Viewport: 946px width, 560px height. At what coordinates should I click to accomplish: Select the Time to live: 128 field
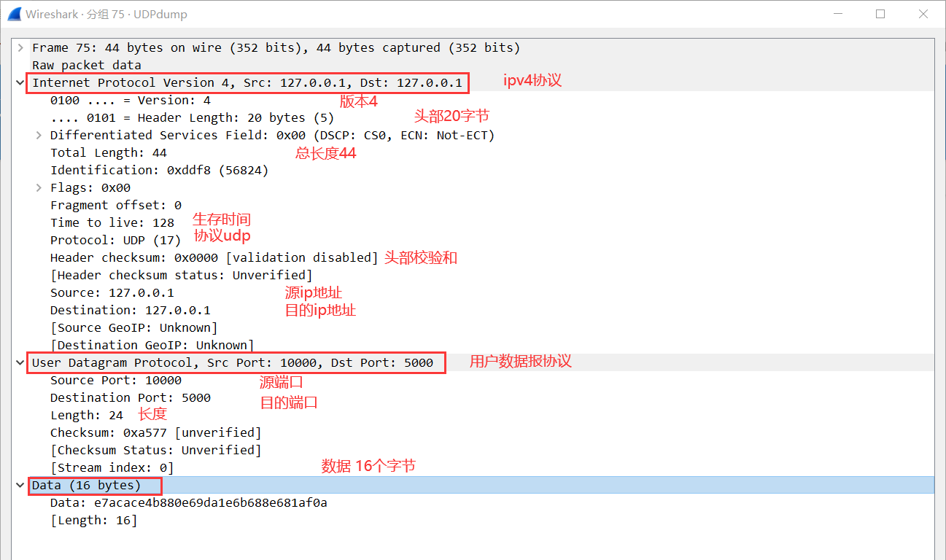coord(112,222)
